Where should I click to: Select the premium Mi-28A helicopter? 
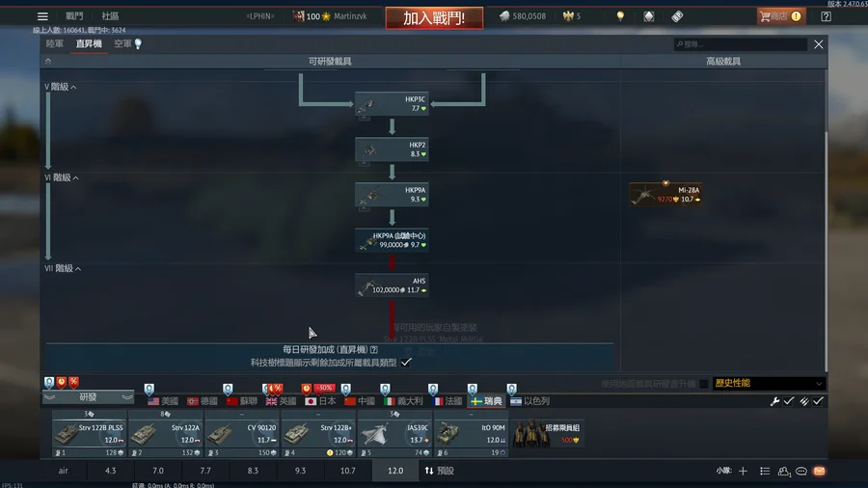pyautogui.click(x=665, y=194)
